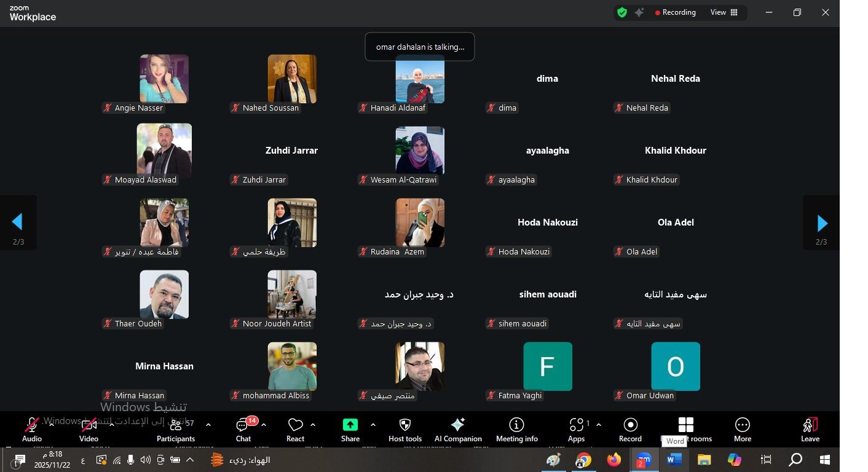
Task: Select Thaer Oudeh's video thumbnail
Action: [164, 294]
